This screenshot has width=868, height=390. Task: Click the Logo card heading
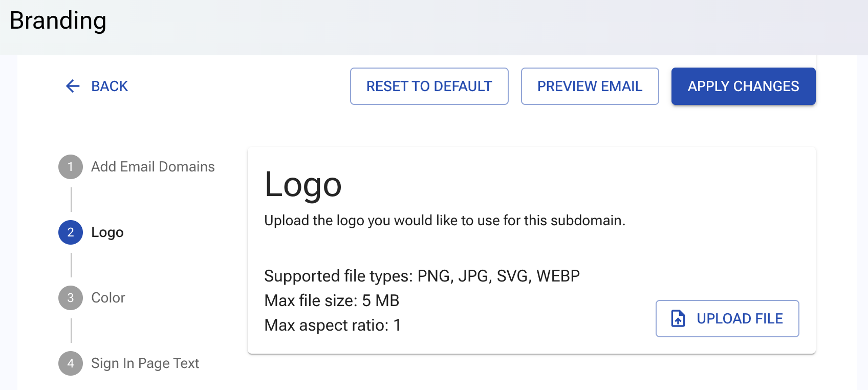303,185
